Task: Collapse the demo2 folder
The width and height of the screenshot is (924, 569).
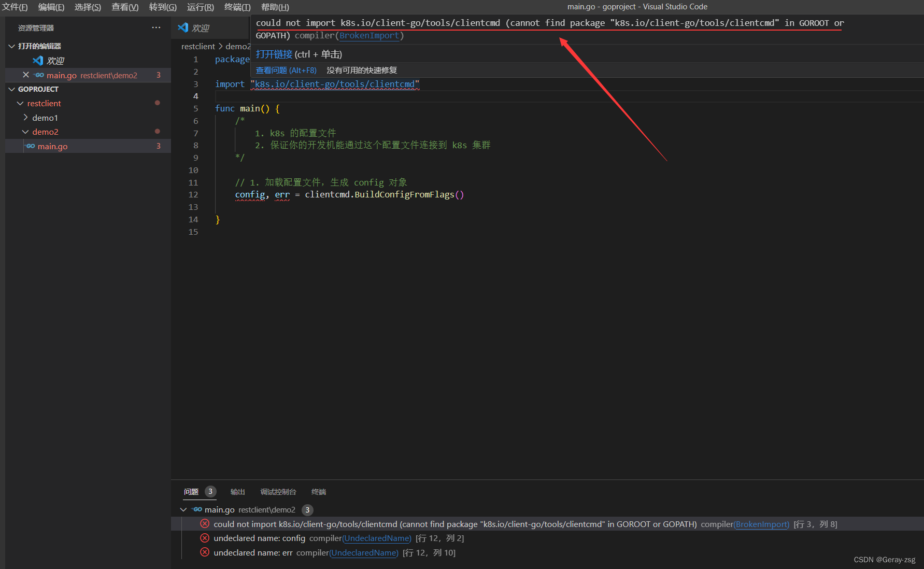Action: point(25,132)
